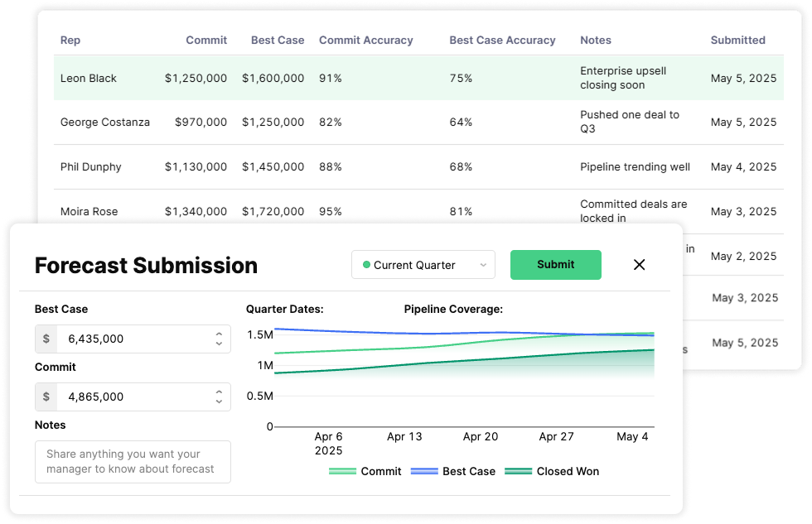Toggle the Closed Won legend series
This screenshot has height=524, width=812.
pos(552,471)
